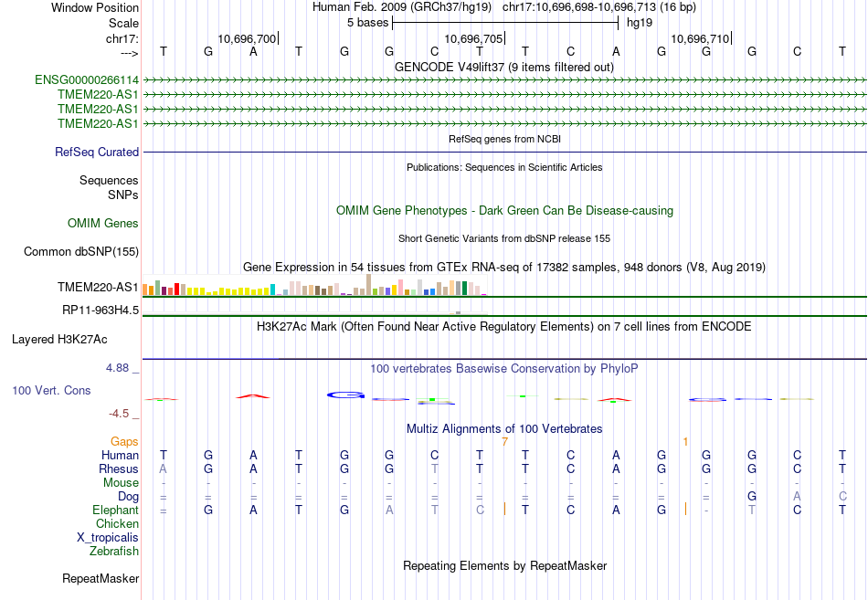Click the SNPs track label

(123, 195)
